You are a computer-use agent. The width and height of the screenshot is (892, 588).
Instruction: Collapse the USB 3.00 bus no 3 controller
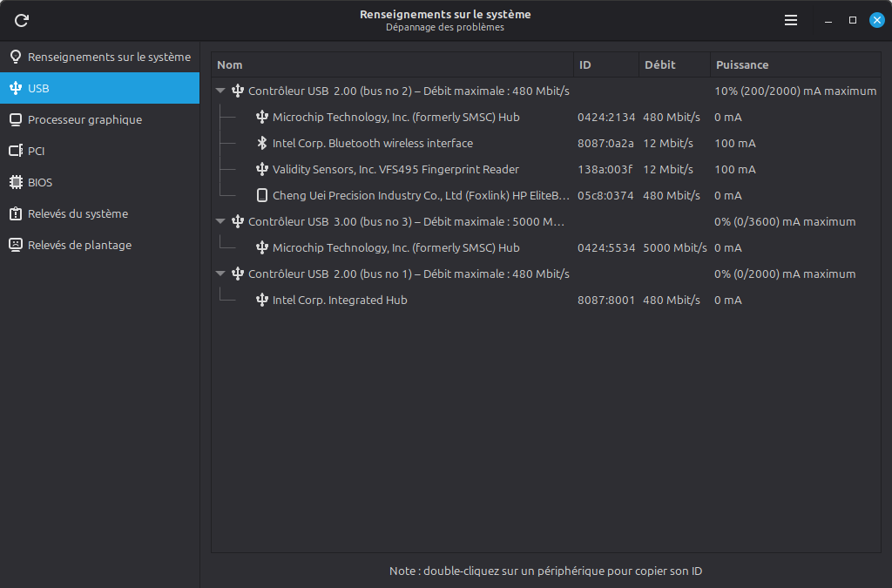pyautogui.click(x=220, y=221)
